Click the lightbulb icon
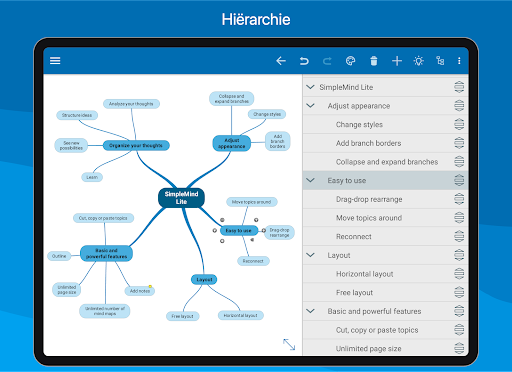The width and height of the screenshot is (512, 372). point(419,61)
